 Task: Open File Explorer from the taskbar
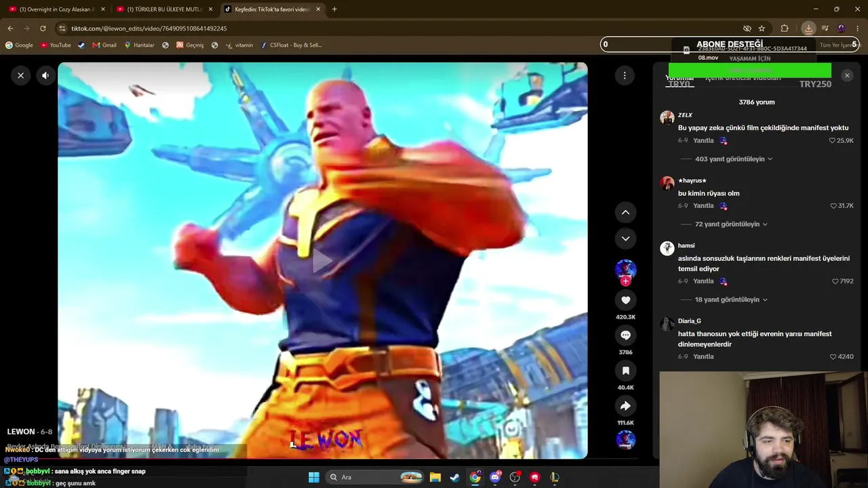tap(435, 477)
